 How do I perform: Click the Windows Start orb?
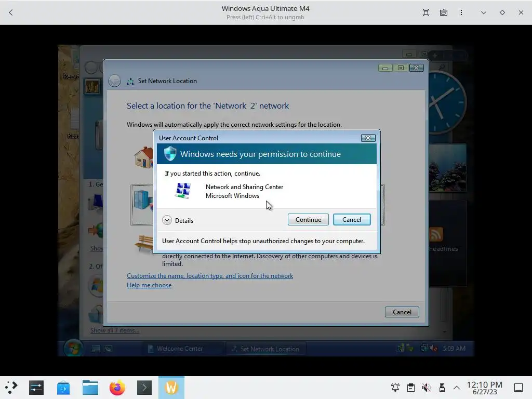click(x=73, y=348)
